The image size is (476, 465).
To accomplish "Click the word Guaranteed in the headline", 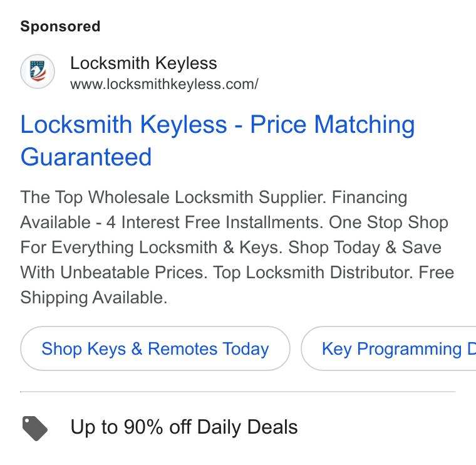I will click(86, 157).
